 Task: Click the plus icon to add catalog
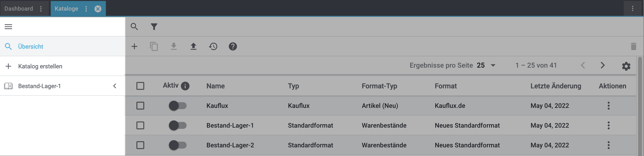pyautogui.click(x=134, y=46)
